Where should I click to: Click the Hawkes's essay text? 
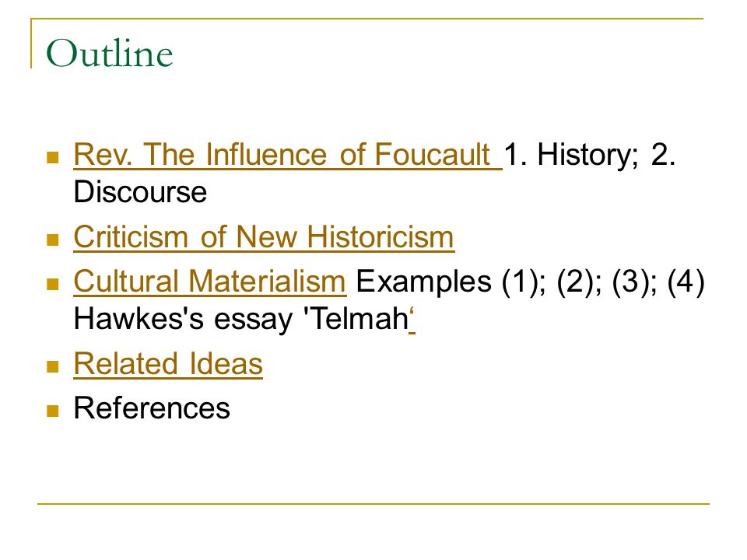(183, 319)
